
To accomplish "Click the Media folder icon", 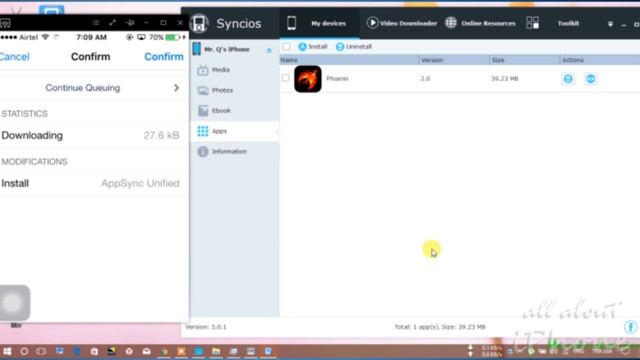I will click(x=203, y=70).
